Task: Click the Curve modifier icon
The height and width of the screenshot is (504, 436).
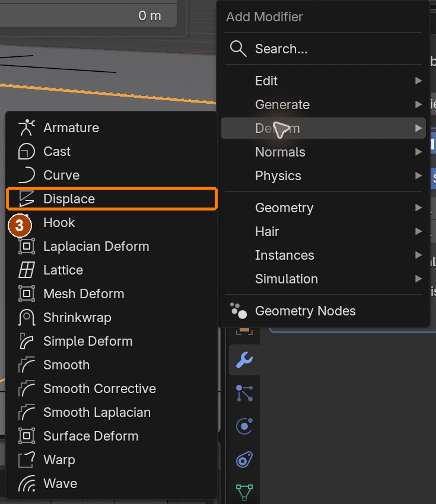Action: point(26,175)
